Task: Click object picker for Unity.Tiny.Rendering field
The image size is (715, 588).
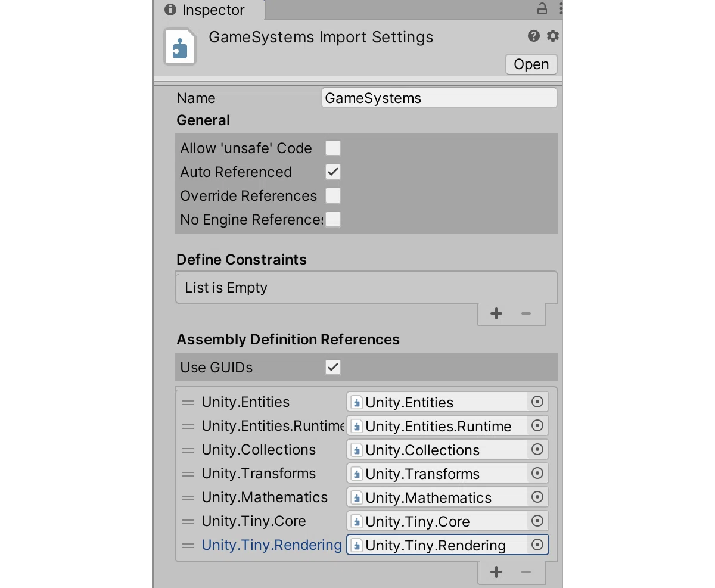Action: (x=537, y=545)
